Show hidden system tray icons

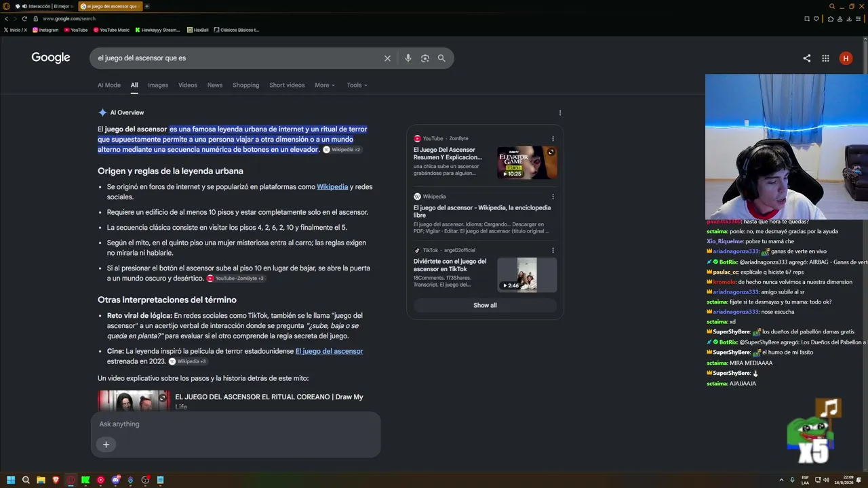(x=781, y=480)
